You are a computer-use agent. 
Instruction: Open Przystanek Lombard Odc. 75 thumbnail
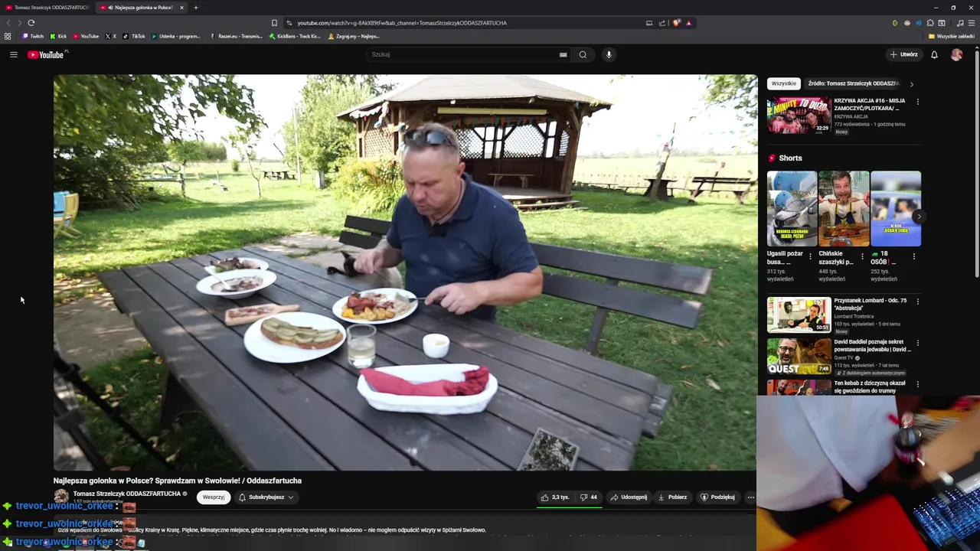coord(799,315)
